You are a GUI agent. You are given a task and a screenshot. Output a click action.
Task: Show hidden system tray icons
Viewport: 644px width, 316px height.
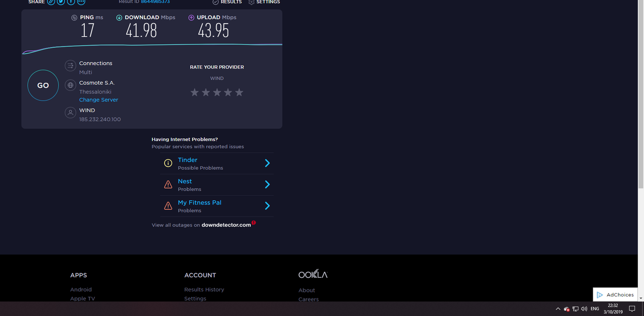point(557,309)
